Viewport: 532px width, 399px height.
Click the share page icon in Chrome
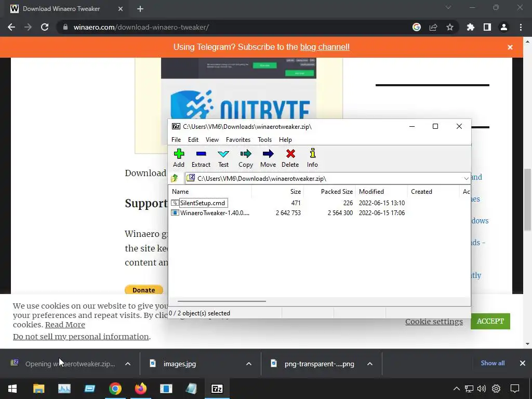(x=433, y=27)
